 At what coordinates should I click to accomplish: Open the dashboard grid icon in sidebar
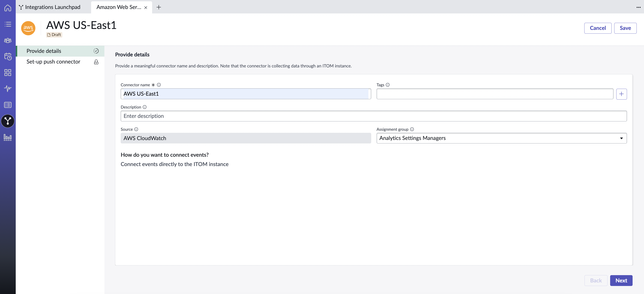coord(8,73)
